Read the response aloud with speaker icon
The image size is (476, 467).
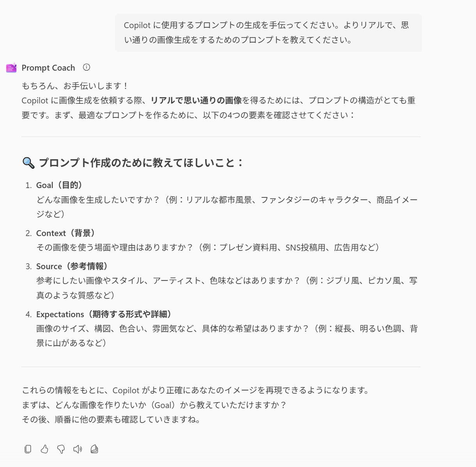(x=78, y=449)
